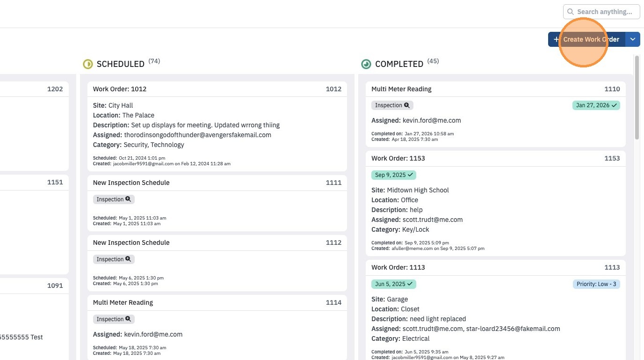The width and height of the screenshot is (644, 360).
Task: Click the 'Category: Key/Lock' line
Action: [400, 229]
